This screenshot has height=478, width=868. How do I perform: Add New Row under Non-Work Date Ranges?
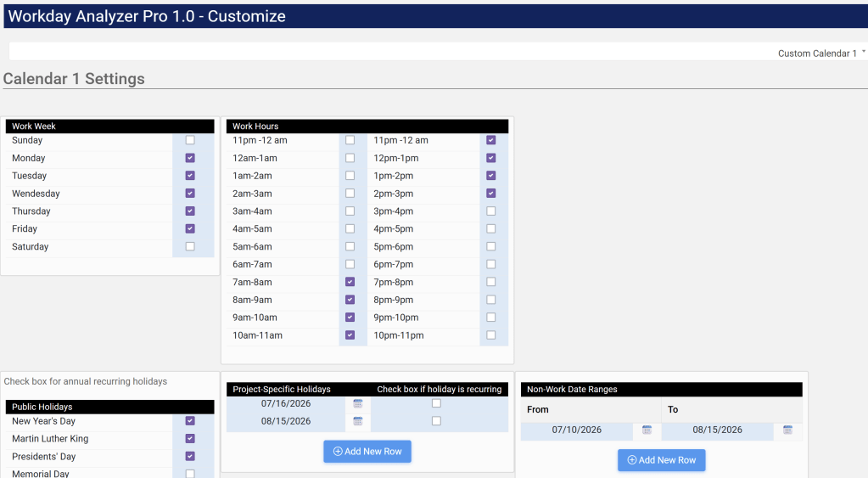tap(662, 460)
